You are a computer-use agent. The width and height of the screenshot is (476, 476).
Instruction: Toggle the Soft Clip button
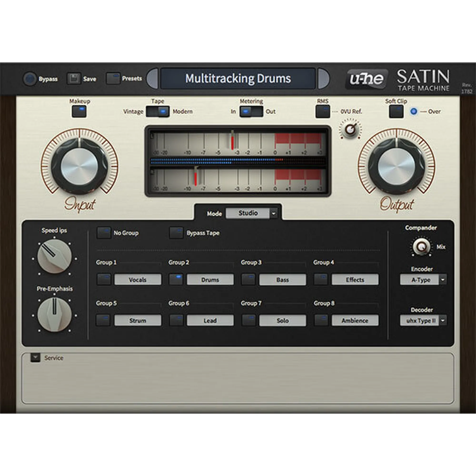[396, 112]
